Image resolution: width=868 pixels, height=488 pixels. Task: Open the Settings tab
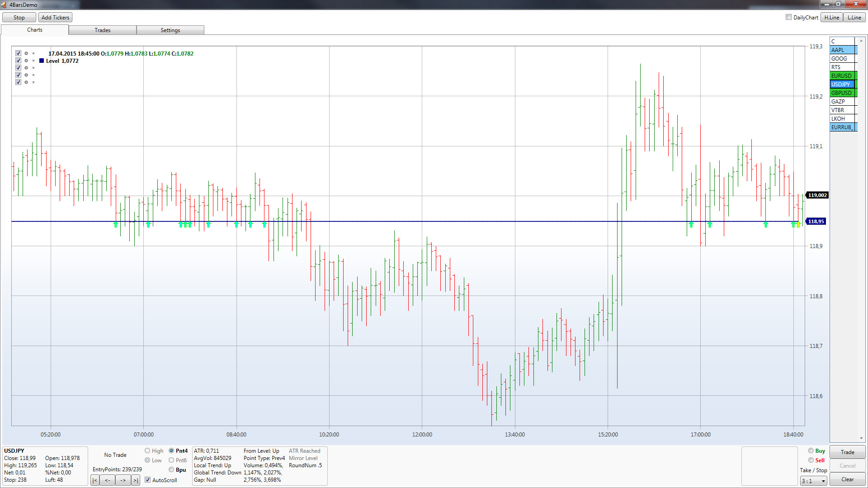170,30
